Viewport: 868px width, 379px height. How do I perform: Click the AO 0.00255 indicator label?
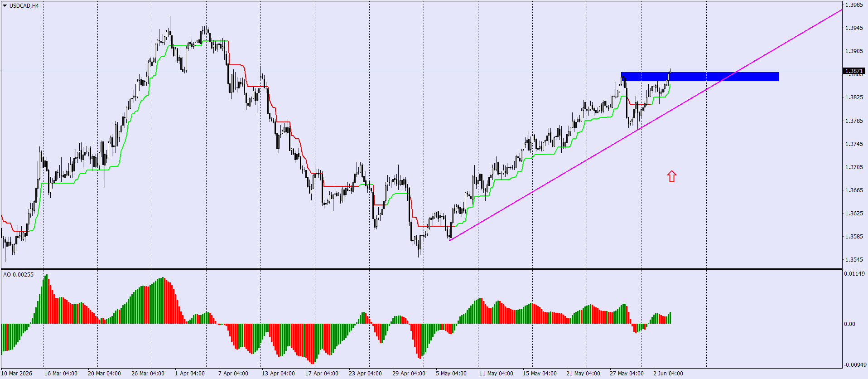click(x=18, y=275)
